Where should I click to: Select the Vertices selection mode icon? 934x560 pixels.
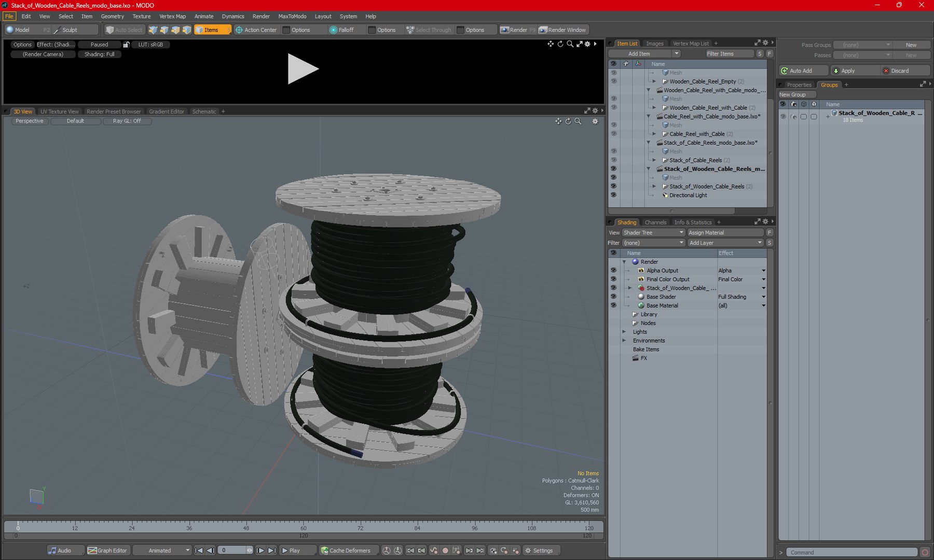(x=153, y=30)
